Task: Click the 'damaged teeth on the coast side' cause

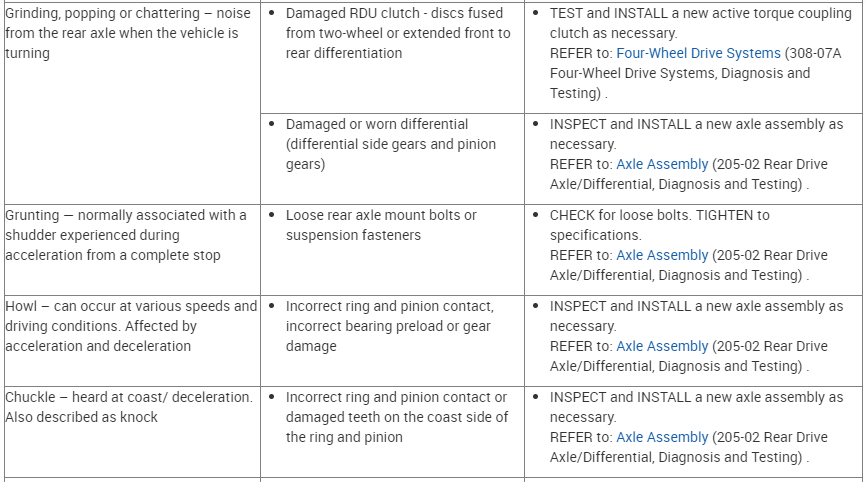Action: [x=396, y=417]
